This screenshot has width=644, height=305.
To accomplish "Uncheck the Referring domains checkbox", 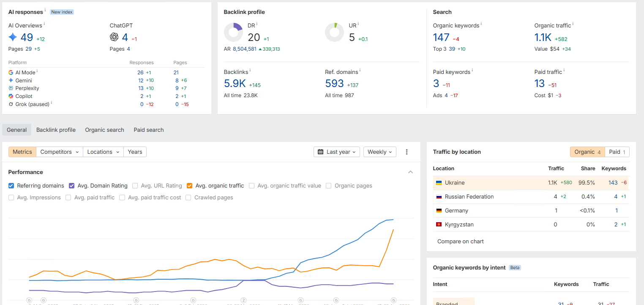I will (x=11, y=185).
